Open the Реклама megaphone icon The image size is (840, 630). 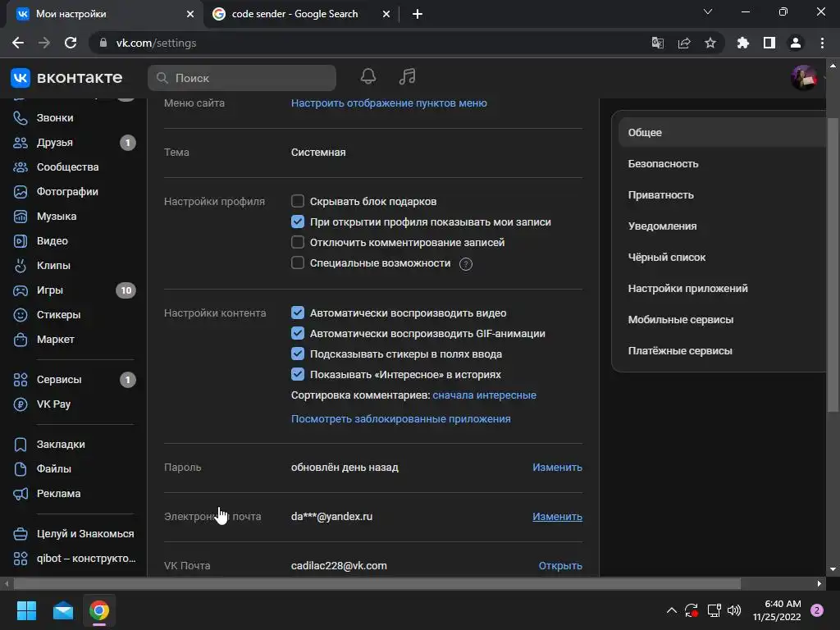(x=21, y=494)
